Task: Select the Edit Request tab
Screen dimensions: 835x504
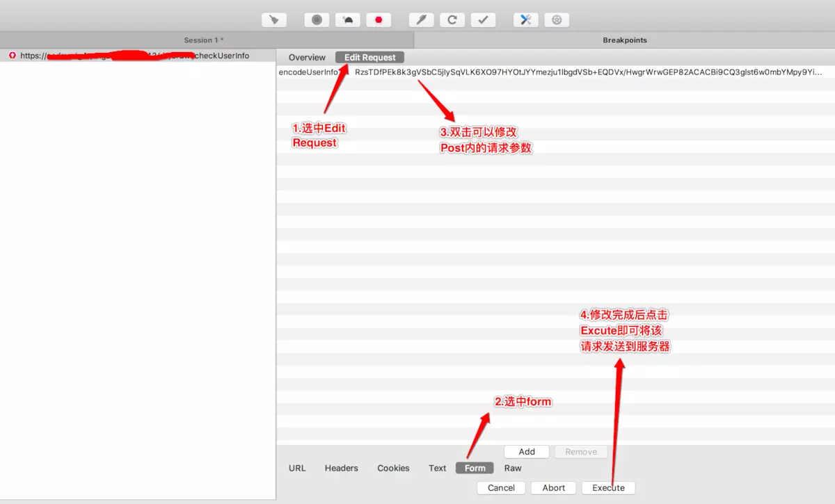Action: [369, 58]
